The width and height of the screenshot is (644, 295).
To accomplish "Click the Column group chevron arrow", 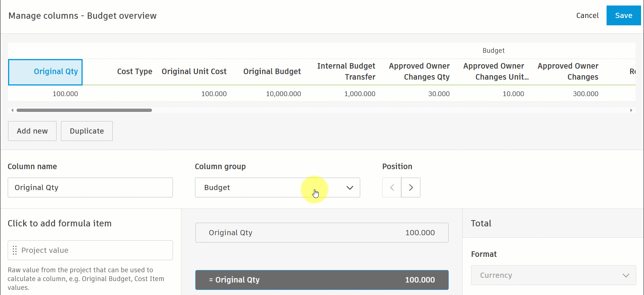I will (x=350, y=187).
